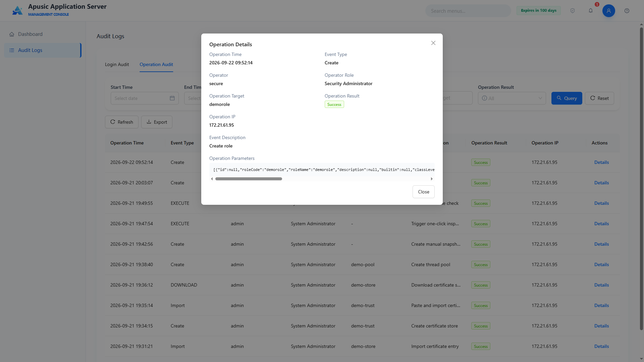The height and width of the screenshot is (362, 644).
Task: Click the Audit Logs list icon
Action: point(12,50)
